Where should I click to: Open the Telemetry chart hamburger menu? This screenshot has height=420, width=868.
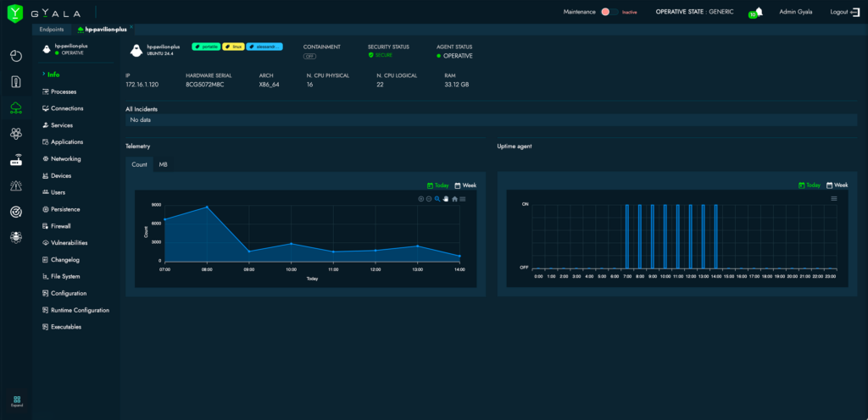pyautogui.click(x=463, y=199)
